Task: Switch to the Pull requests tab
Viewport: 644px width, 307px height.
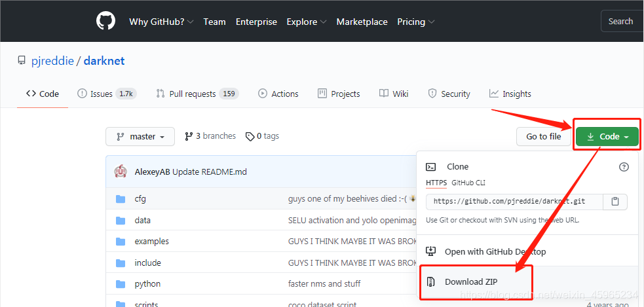Action: 197,94
